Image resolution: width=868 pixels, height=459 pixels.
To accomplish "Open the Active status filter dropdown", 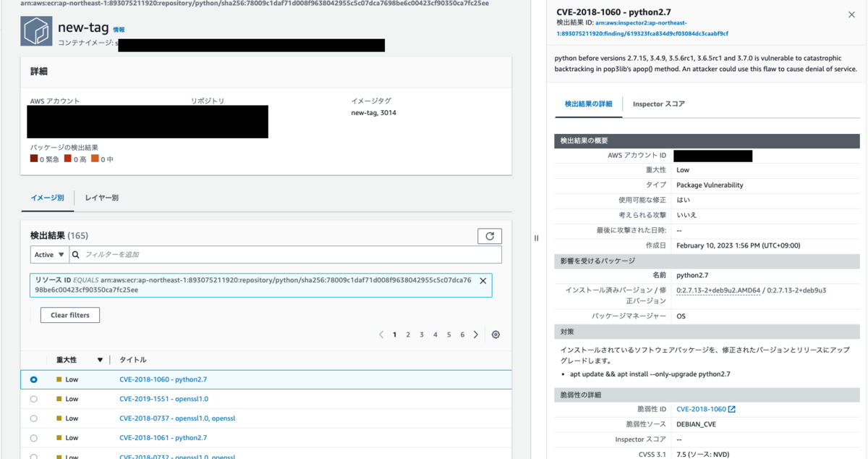I will click(50, 255).
